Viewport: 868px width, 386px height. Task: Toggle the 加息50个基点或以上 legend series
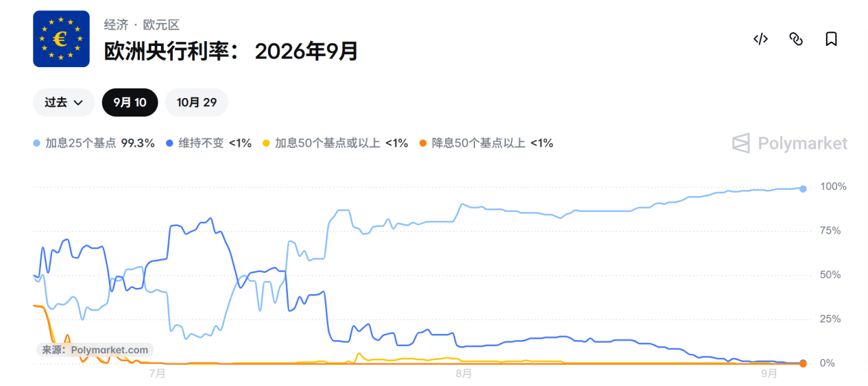(335, 143)
